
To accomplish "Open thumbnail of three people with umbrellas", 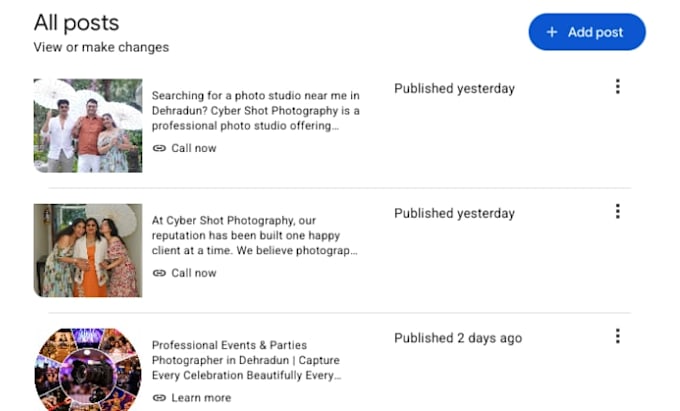I will pos(88,126).
